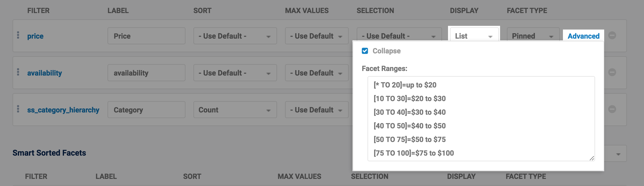Click the Category label input field

pyautogui.click(x=146, y=110)
